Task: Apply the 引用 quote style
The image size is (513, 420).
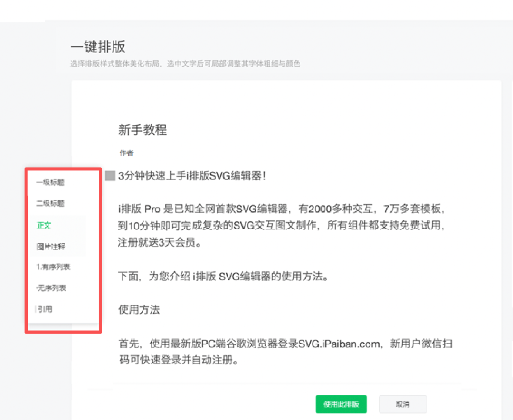Action: (x=45, y=309)
